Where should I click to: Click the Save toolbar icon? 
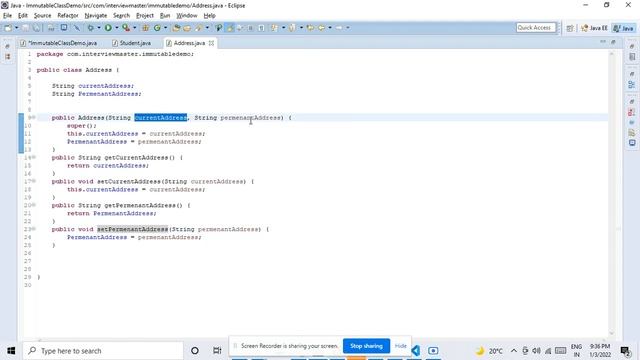pyautogui.click(x=25, y=28)
